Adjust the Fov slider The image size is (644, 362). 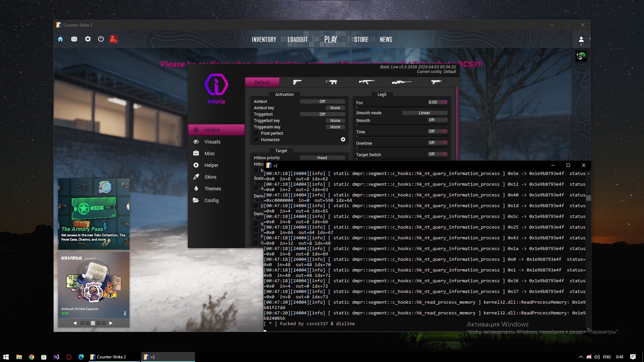[x=401, y=107]
